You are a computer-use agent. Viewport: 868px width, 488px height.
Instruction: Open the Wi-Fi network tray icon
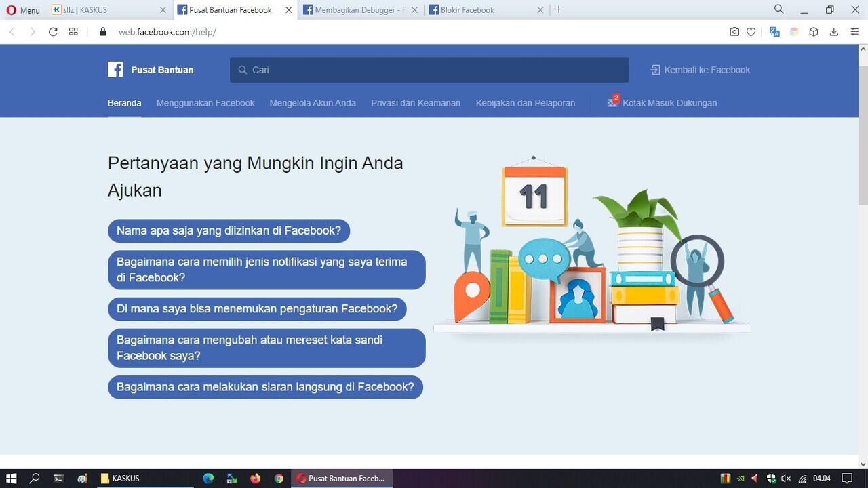(x=802, y=479)
